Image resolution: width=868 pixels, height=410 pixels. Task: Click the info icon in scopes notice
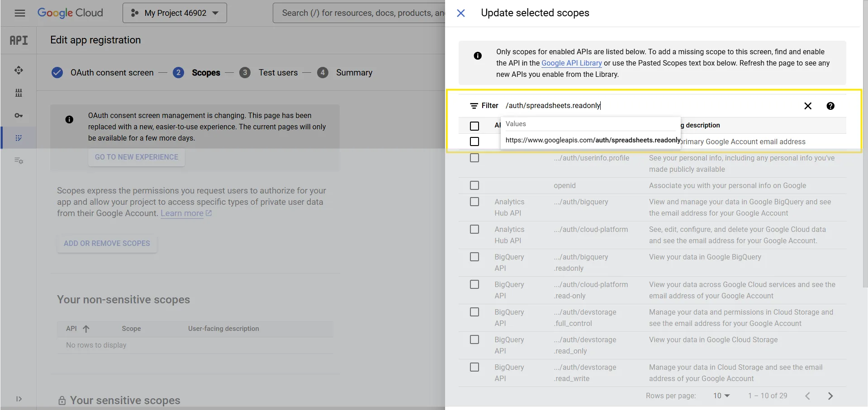(478, 56)
